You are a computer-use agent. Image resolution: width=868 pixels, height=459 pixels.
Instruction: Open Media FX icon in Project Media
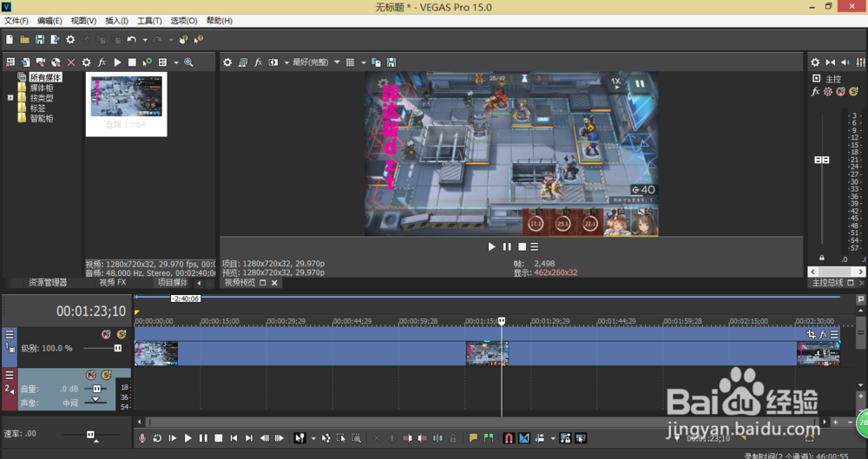click(102, 62)
